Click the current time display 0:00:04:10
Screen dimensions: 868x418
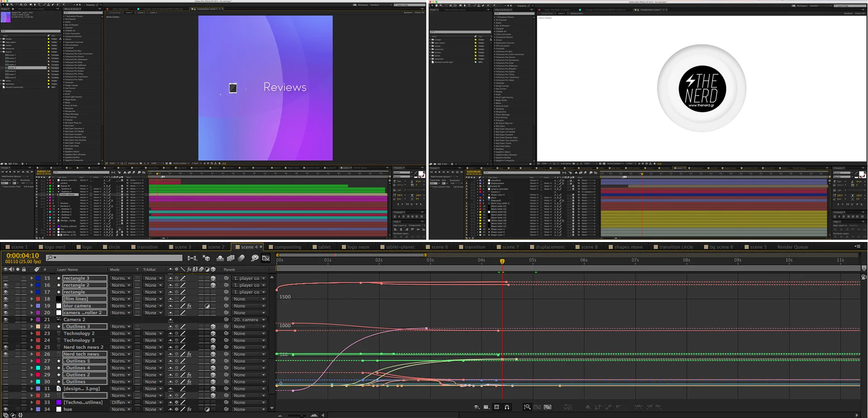[x=23, y=256]
